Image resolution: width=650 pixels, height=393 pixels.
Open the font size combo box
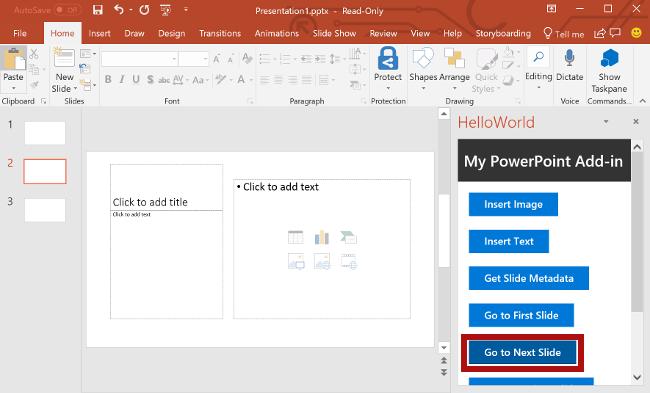pos(194,59)
